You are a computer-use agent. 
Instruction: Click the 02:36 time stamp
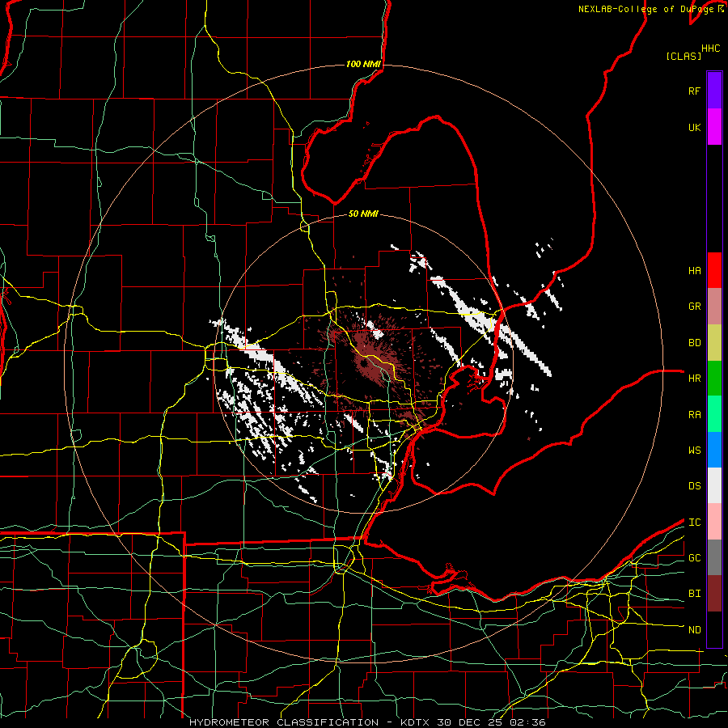point(527,722)
